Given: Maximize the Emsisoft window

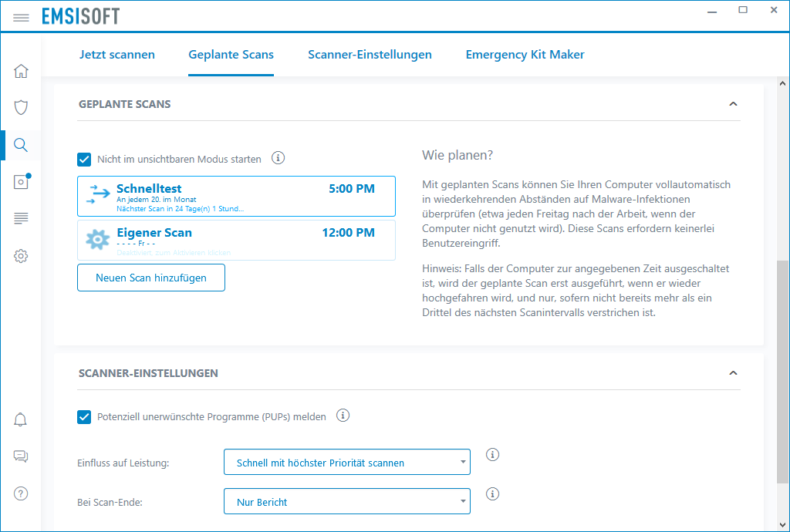Looking at the screenshot, I should (x=743, y=10).
